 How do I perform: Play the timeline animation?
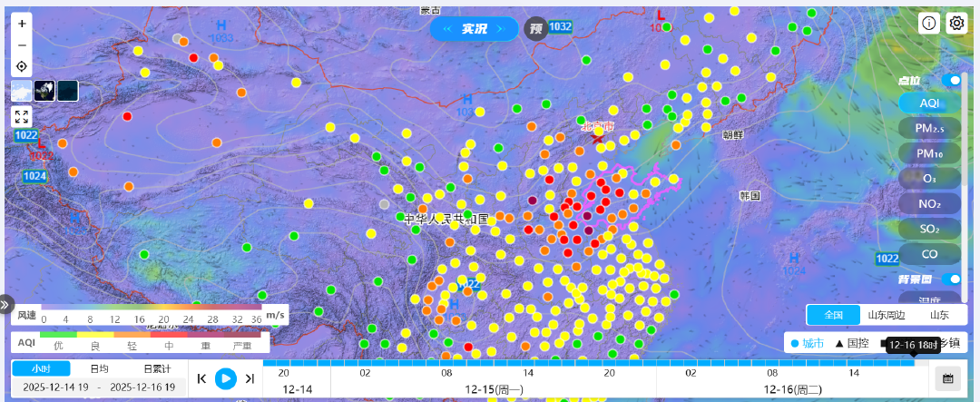pos(226,378)
